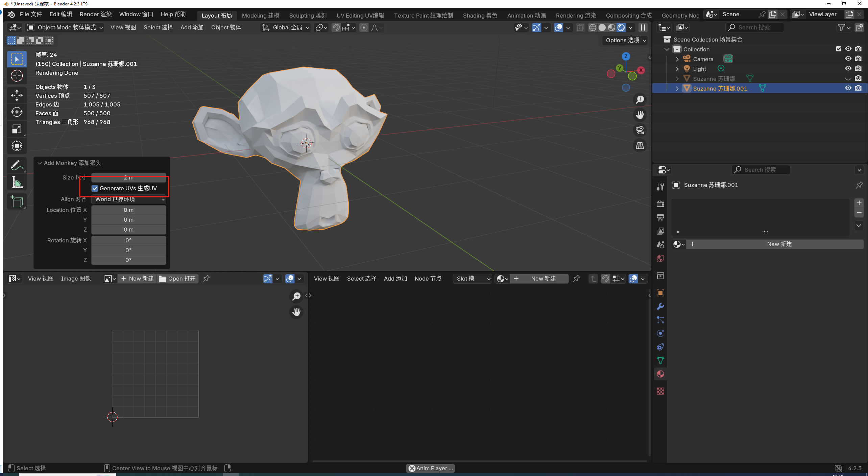
Task: Open the Tool properties tab
Action: [x=660, y=187]
